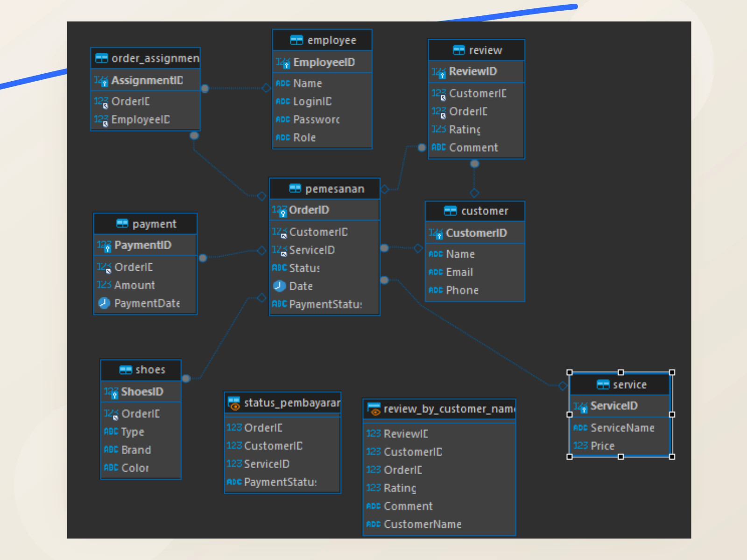Screen dimensions: 747x560
Task: Click the ABC icon beside Email in customer
Action: click(x=436, y=272)
